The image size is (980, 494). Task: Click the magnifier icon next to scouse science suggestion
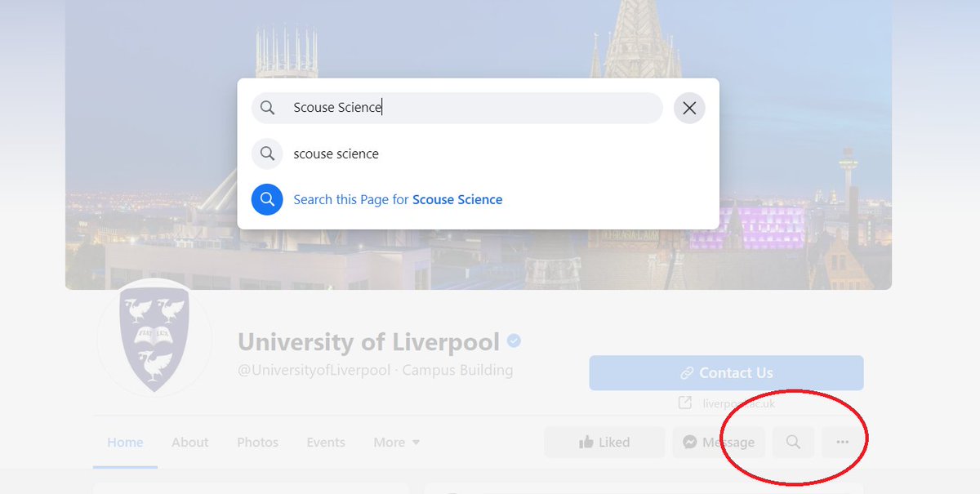267,154
